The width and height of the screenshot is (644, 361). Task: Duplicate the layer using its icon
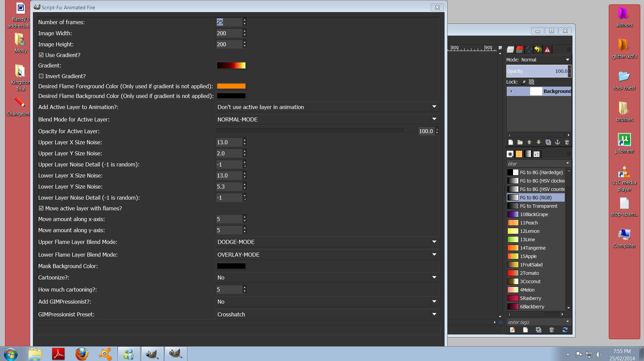tap(548, 142)
